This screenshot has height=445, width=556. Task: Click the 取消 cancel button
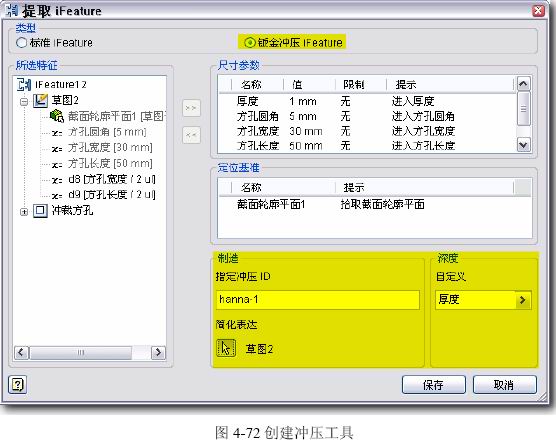[505, 385]
